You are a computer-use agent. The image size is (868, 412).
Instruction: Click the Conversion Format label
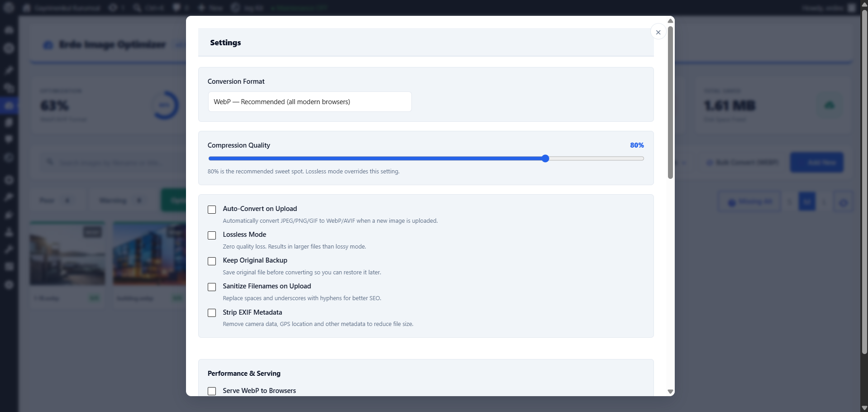(236, 81)
